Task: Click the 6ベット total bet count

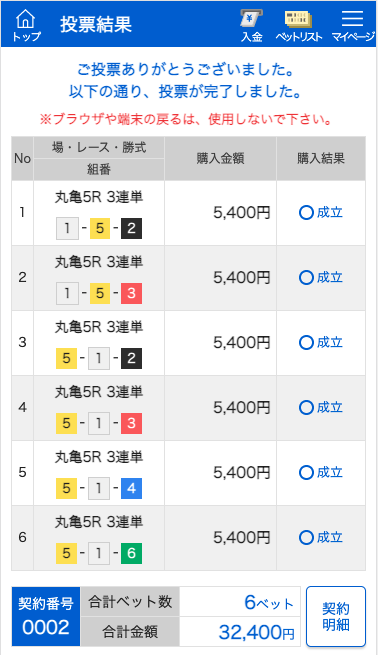Action: (x=269, y=602)
